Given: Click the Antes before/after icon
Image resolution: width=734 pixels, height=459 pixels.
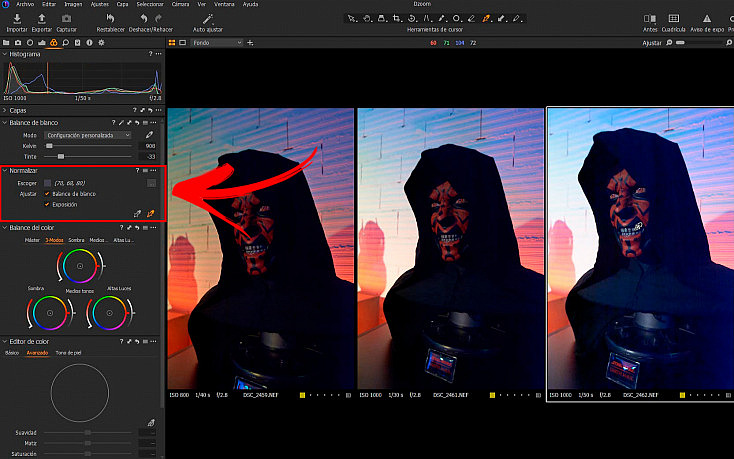Looking at the screenshot, I should coord(650,19).
